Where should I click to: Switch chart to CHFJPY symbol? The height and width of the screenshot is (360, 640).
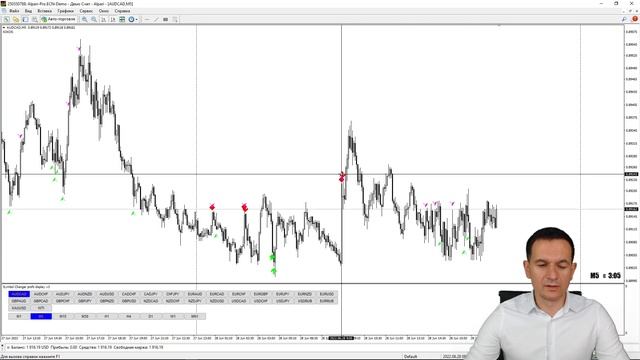pos(173,294)
